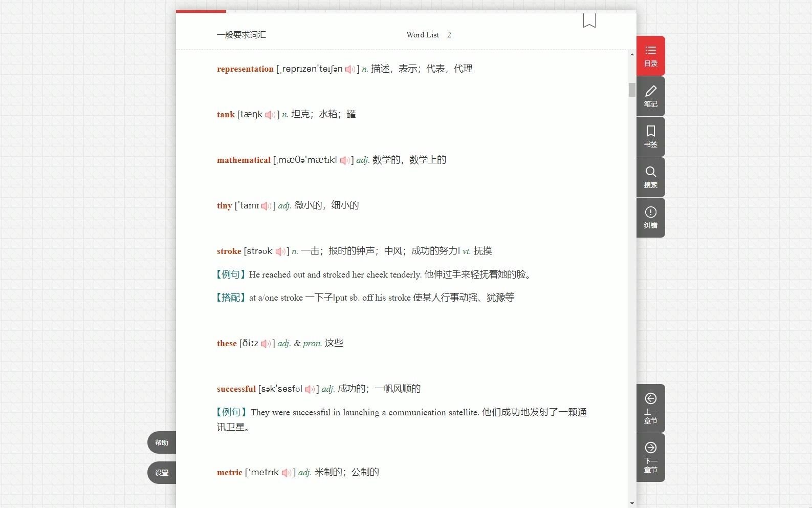
Task: Click the definition 微小的，细小的
Action: point(326,205)
